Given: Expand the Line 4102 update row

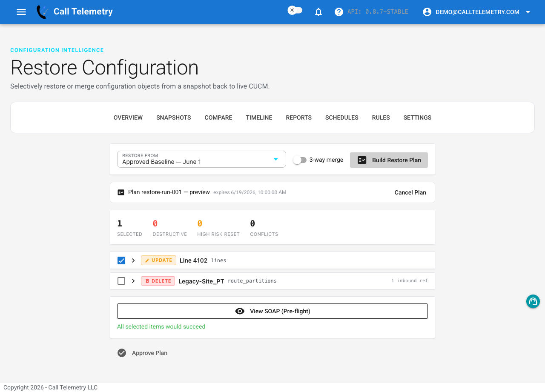Looking at the screenshot, I should [133, 260].
